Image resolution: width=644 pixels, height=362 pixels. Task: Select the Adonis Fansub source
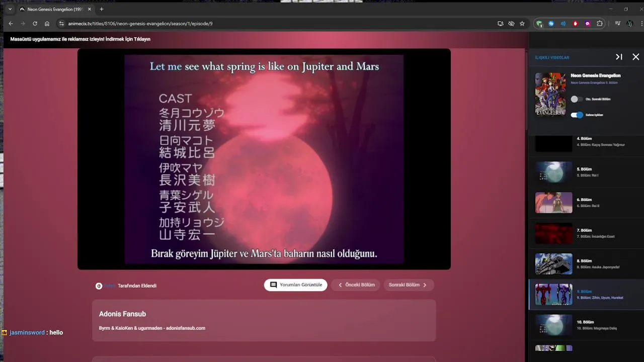264,321
